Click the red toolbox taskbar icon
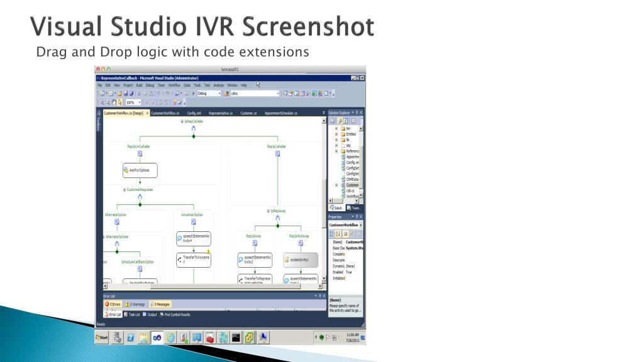 [210, 337]
